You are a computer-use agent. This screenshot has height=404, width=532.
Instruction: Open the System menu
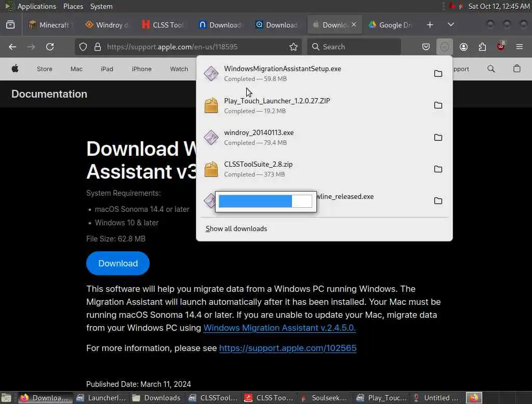[x=101, y=6]
